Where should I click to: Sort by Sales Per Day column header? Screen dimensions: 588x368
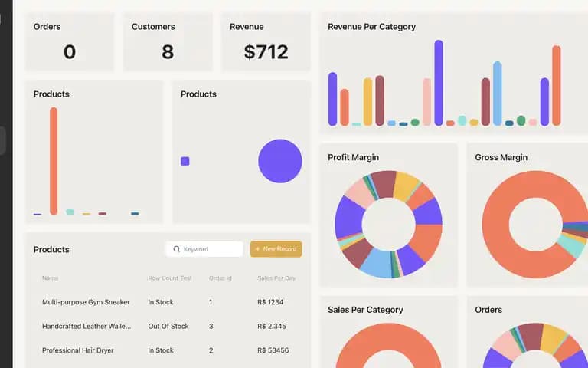[276, 278]
